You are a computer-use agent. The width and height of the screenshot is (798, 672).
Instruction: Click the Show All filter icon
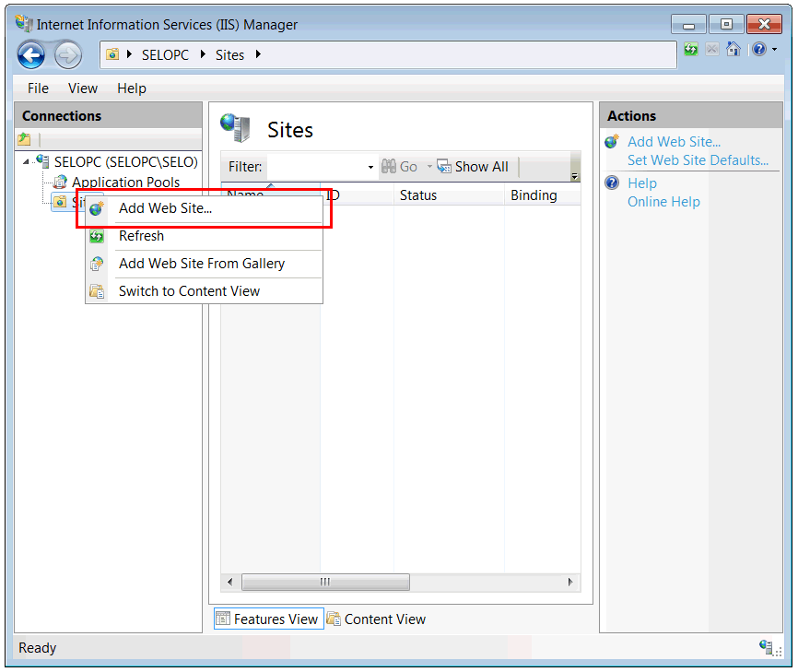[444, 167]
